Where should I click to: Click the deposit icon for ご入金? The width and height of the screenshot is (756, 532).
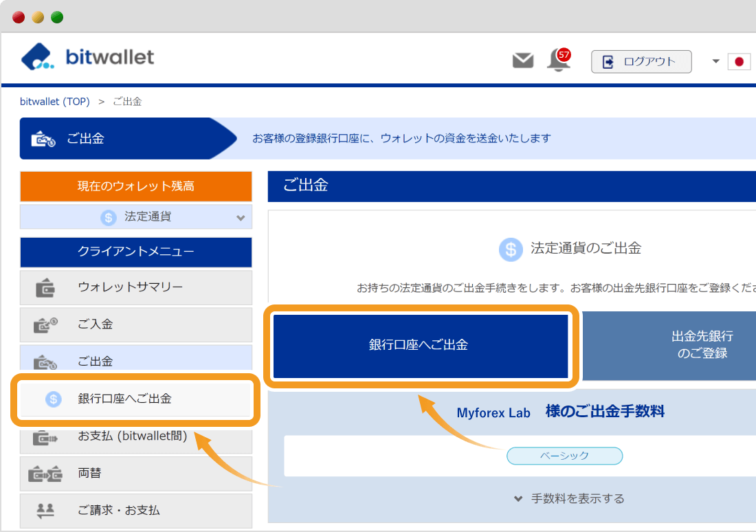click(x=45, y=325)
